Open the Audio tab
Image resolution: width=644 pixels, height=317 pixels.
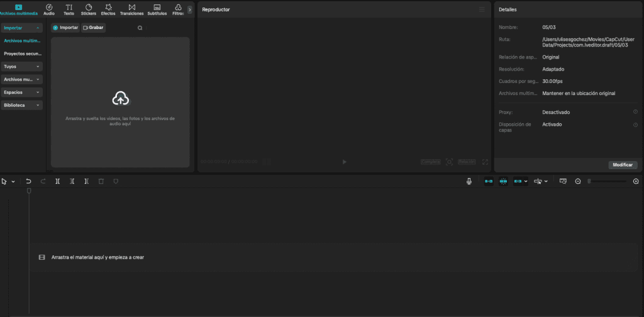(x=49, y=10)
